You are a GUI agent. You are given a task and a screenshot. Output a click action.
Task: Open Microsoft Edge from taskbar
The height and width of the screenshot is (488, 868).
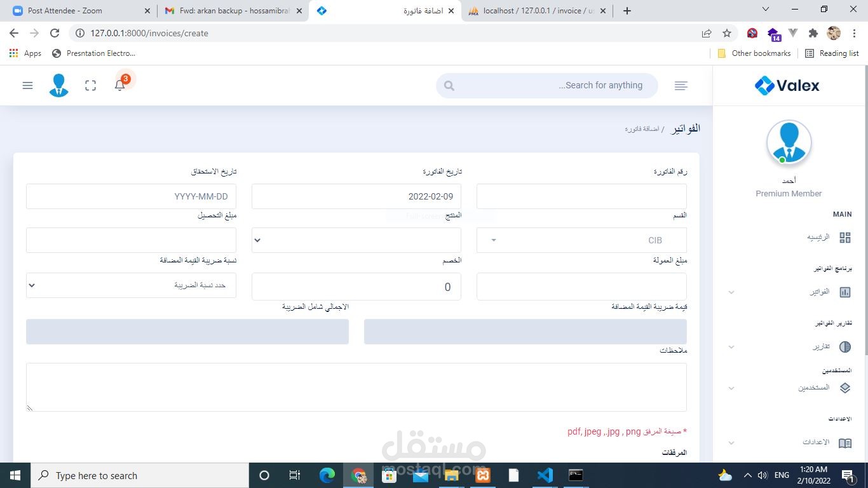click(327, 475)
